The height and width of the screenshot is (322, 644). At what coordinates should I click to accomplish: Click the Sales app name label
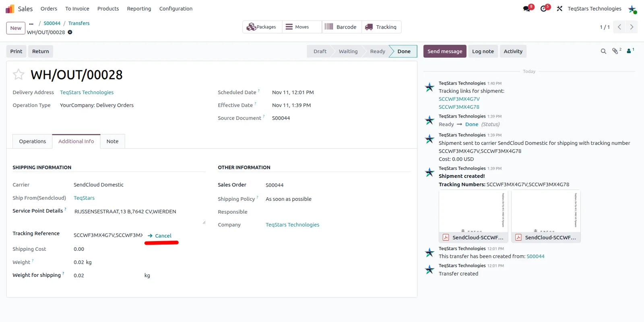pos(25,8)
